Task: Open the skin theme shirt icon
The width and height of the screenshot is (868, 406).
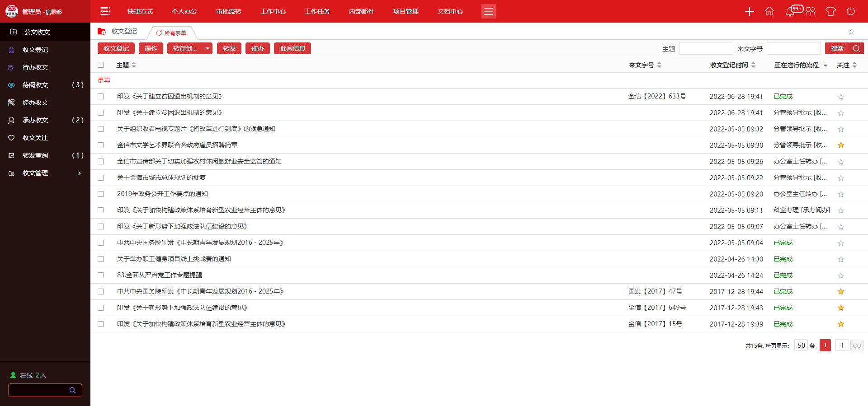Action: click(x=830, y=11)
